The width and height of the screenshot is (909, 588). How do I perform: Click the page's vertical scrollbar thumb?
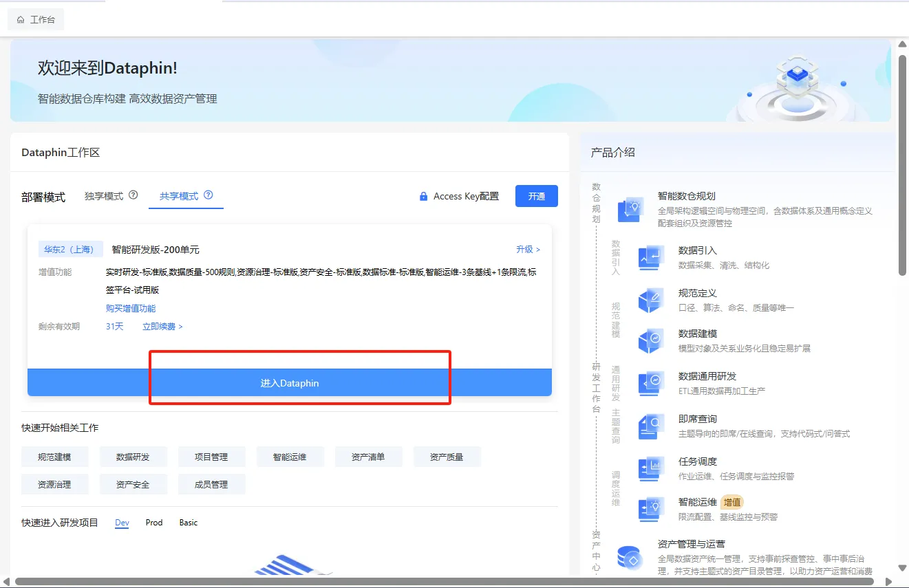pyautogui.click(x=902, y=165)
